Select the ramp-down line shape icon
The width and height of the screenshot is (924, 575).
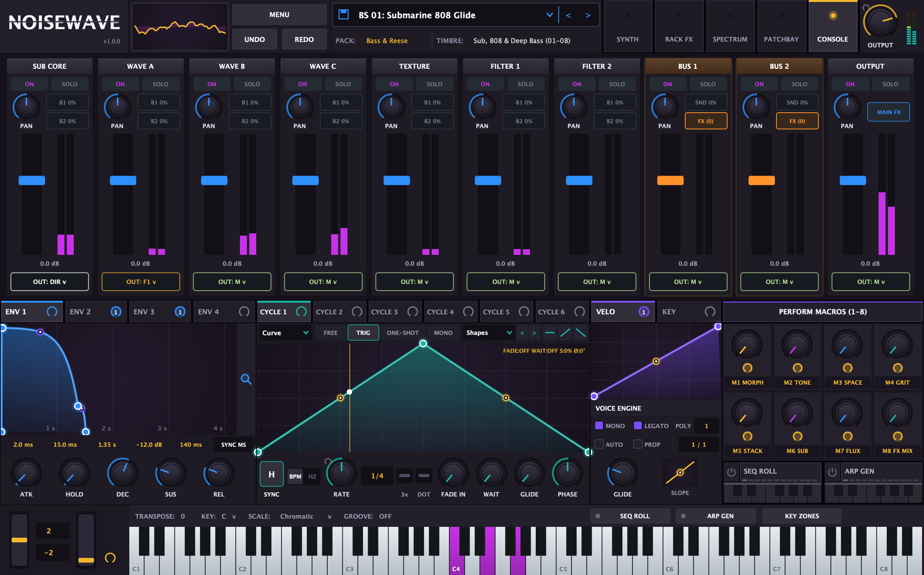[x=581, y=333]
